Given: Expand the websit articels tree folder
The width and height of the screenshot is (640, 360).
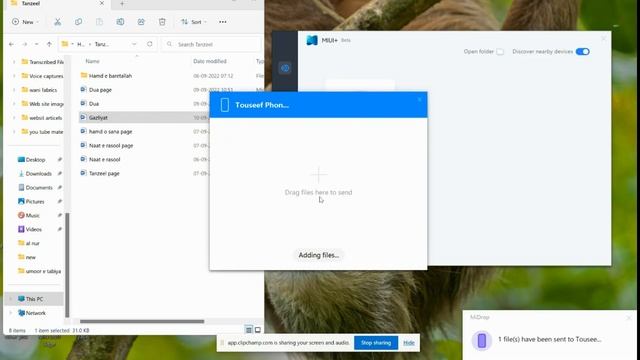Looking at the screenshot, I should point(14,118).
